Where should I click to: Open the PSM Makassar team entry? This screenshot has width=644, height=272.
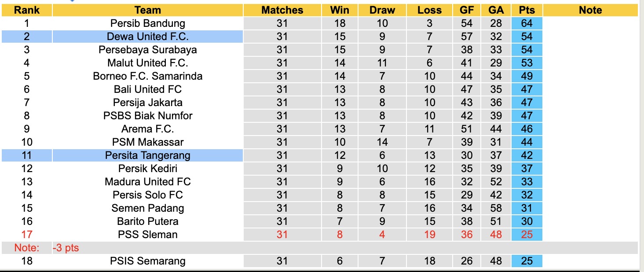[x=148, y=142]
